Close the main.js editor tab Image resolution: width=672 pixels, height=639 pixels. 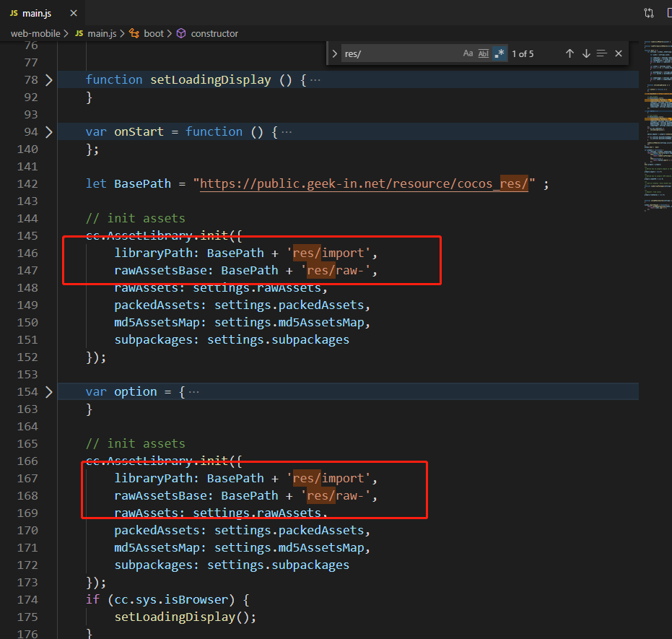[x=74, y=13]
